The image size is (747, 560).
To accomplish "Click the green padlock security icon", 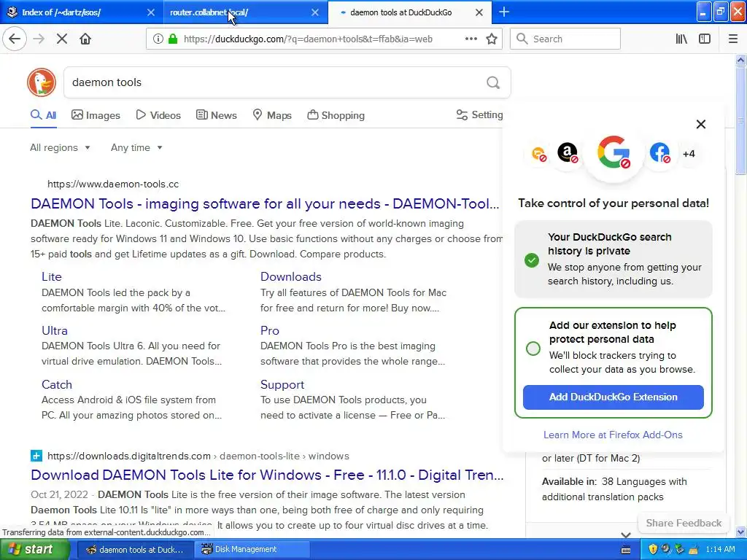I will 173,39.
